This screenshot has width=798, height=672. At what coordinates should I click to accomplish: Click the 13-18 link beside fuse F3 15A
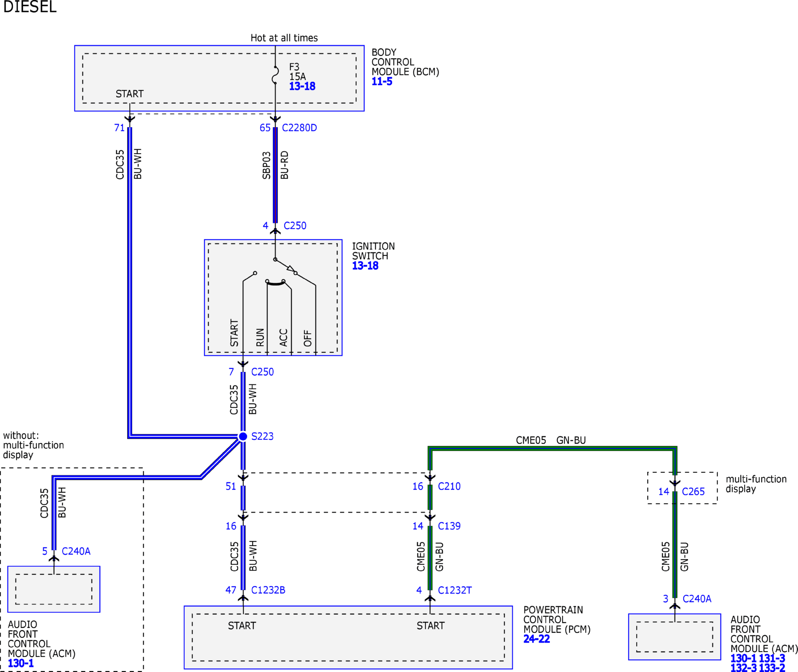click(x=302, y=86)
